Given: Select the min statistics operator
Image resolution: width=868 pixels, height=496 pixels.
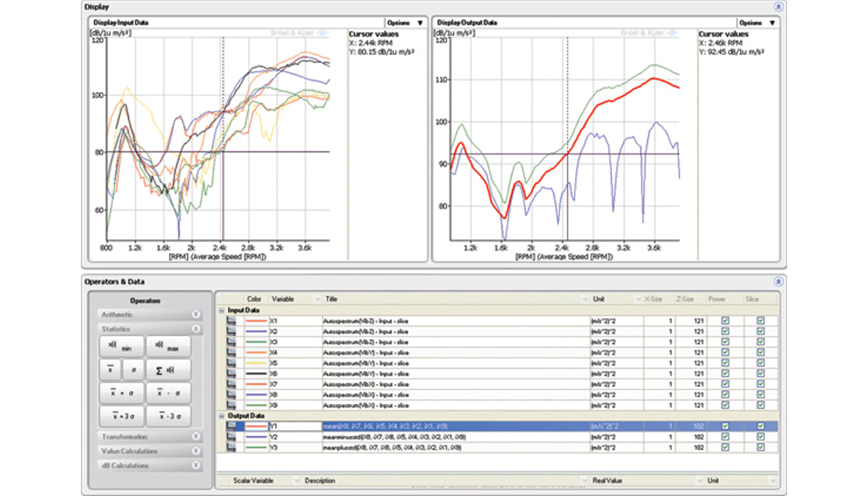Looking at the screenshot, I should 121,346.
